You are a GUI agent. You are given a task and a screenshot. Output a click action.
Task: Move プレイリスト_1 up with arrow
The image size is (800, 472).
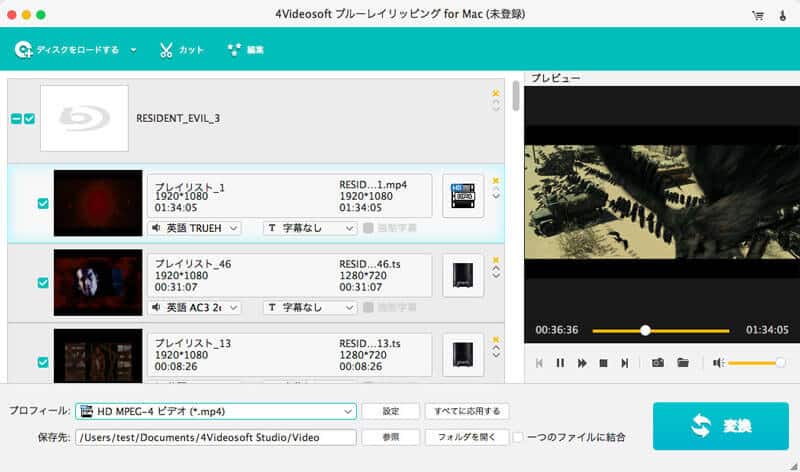(496, 190)
